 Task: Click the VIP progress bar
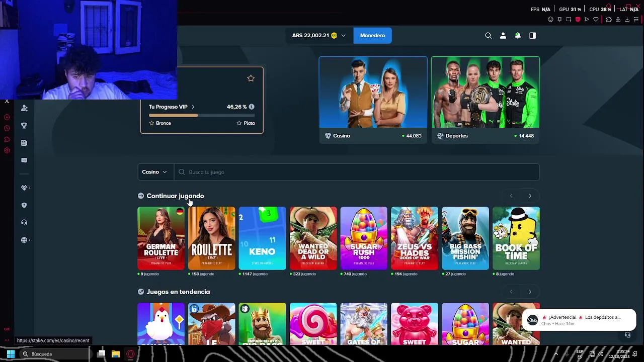point(201,115)
